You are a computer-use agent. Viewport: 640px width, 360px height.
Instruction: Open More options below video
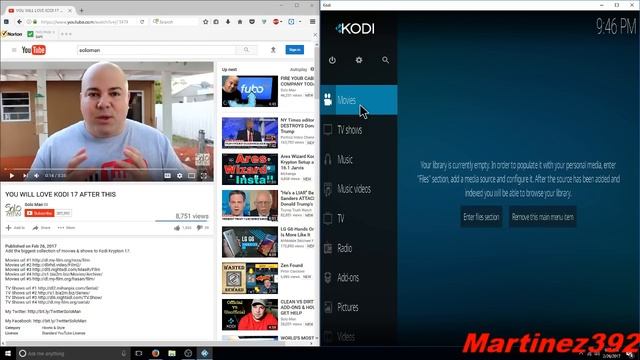[66, 228]
